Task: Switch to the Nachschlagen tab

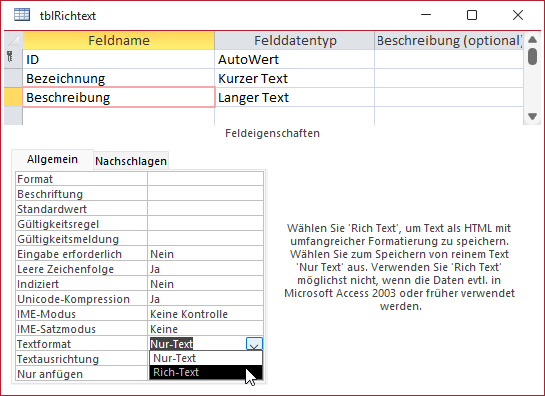Action: pos(131,161)
